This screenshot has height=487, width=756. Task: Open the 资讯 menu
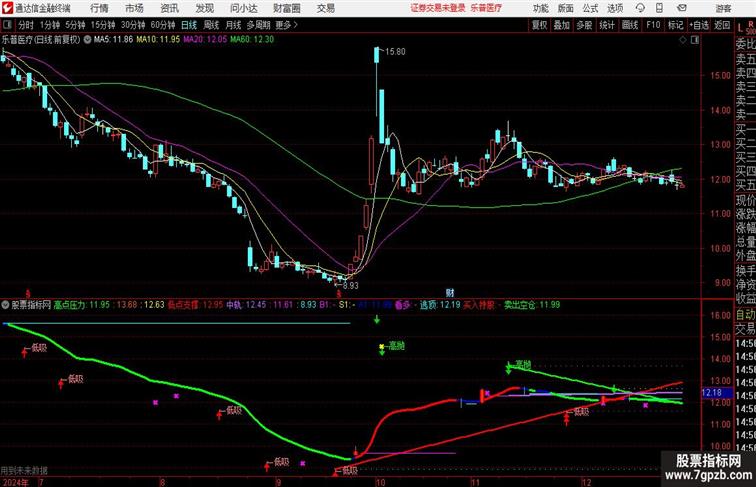coord(169,8)
